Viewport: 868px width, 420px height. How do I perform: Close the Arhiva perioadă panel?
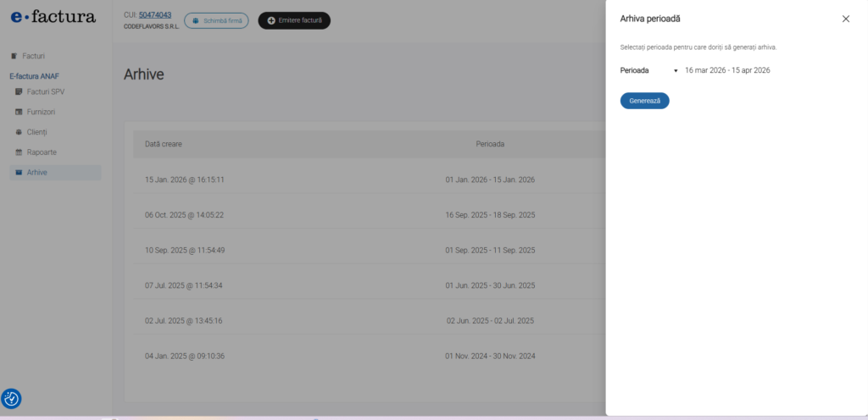[845, 19]
